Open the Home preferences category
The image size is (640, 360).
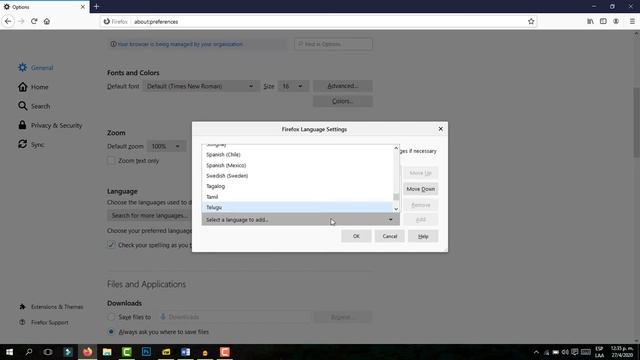33,87
